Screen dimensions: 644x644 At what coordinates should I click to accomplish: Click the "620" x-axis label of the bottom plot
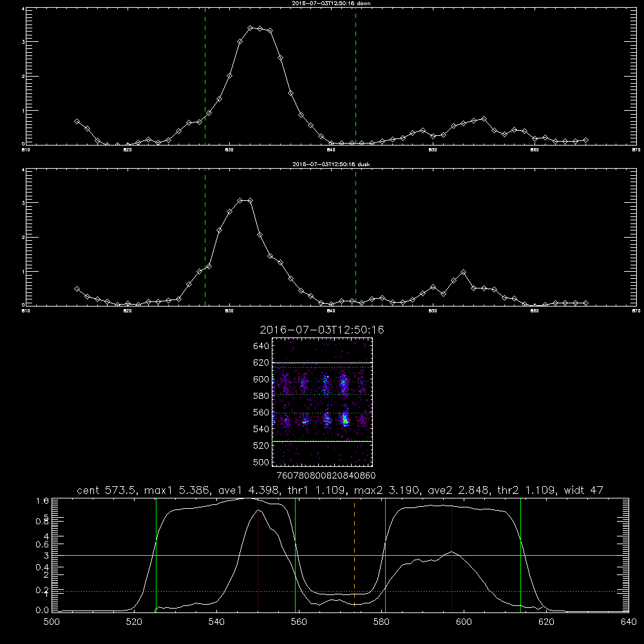point(546,622)
